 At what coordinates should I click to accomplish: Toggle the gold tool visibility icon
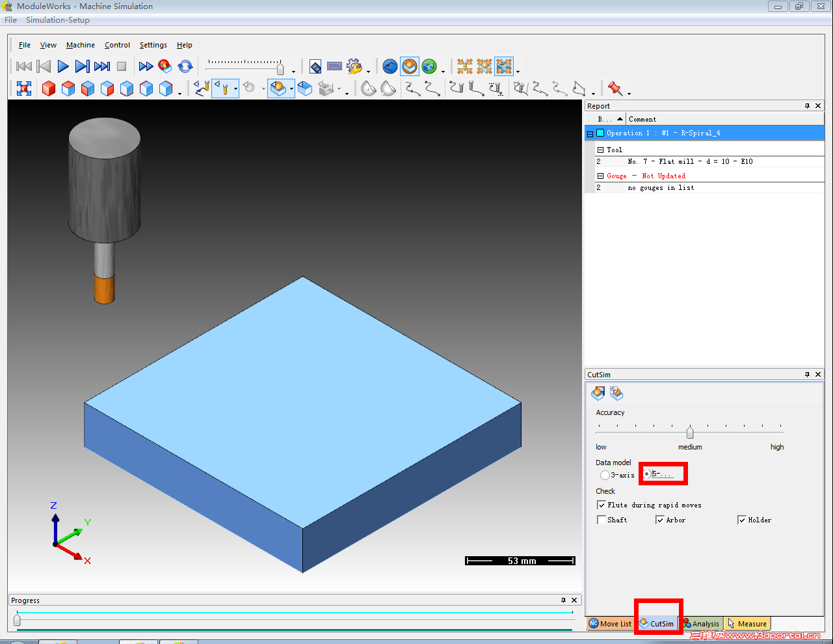point(222,88)
